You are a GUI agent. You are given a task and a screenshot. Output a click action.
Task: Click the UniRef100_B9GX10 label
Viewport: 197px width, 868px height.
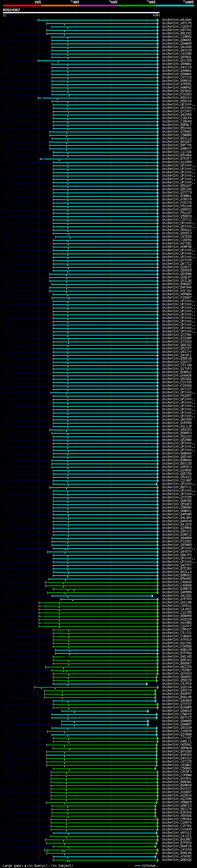point(176,98)
